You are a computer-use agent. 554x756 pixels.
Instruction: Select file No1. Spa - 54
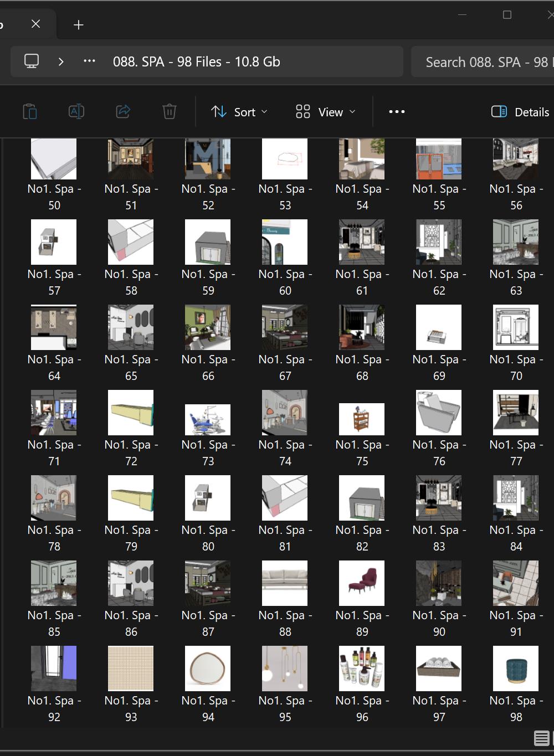pyautogui.click(x=362, y=174)
